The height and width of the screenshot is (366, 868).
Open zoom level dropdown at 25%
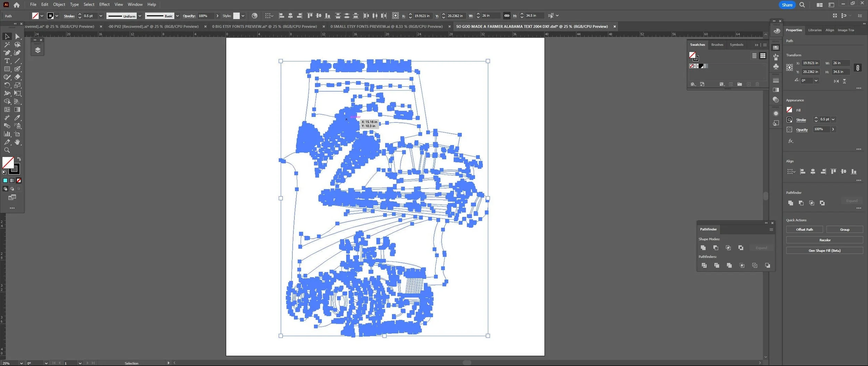point(21,363)
